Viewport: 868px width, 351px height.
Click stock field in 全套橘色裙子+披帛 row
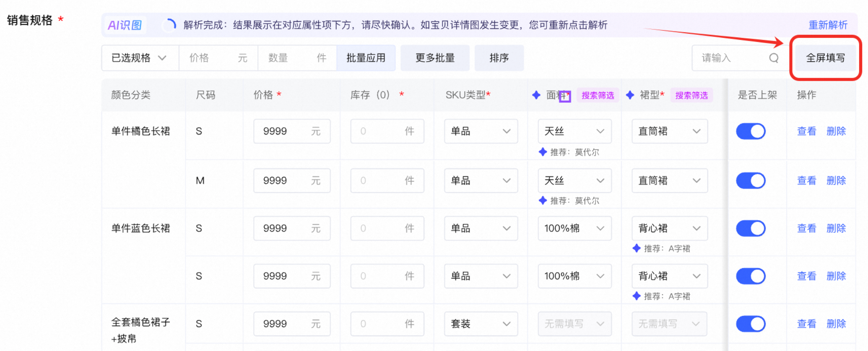click(x=387, y=324)
